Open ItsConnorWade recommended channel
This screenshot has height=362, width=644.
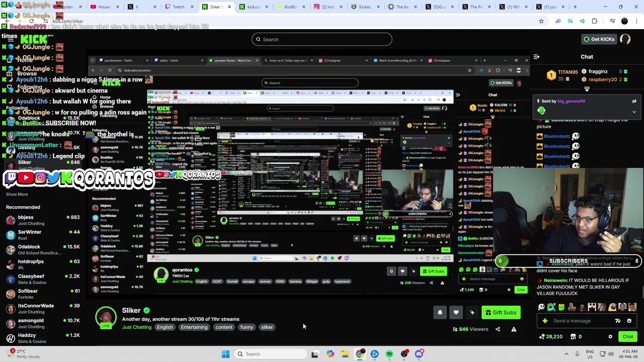pos(43,309)
